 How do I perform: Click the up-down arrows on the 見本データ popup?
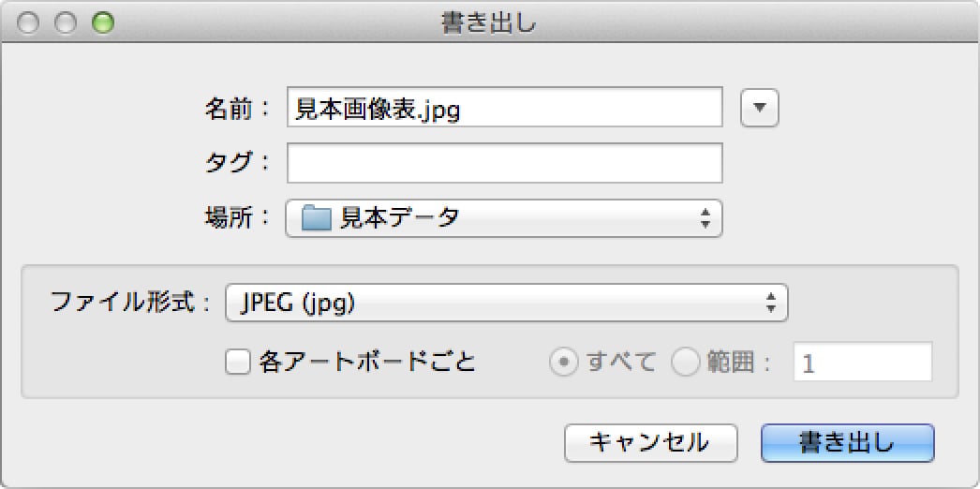click(x=705, y=219)
